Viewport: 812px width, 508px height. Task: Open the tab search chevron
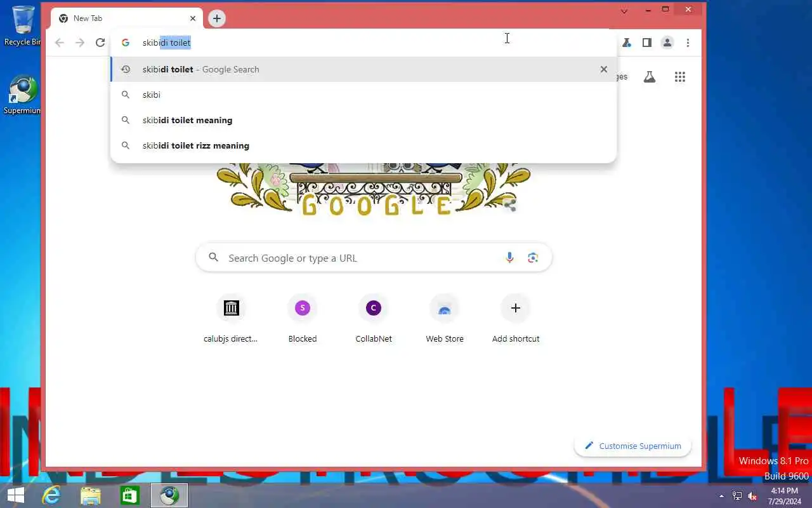(x=624, y=11)
